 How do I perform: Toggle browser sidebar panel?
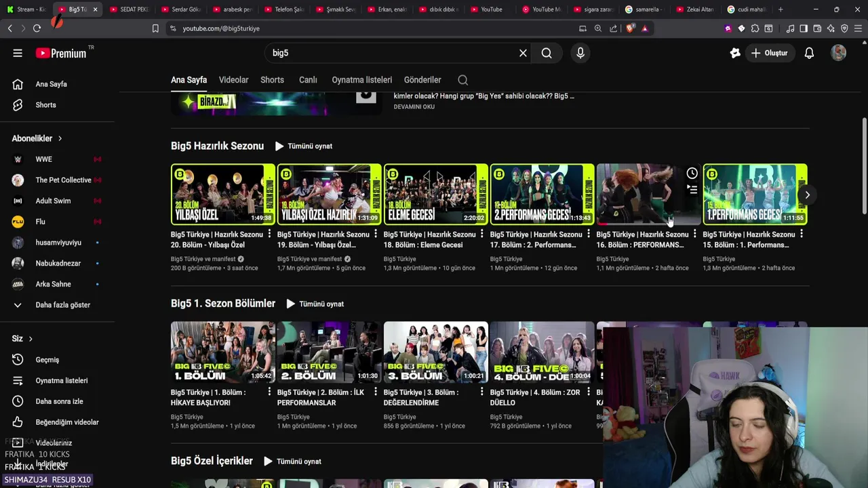coord(804,28)
